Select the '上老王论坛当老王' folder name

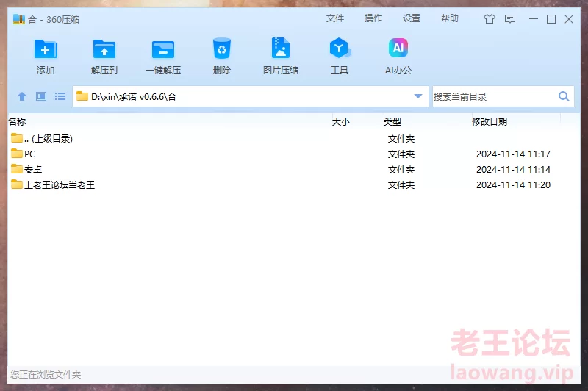point(60,184)
